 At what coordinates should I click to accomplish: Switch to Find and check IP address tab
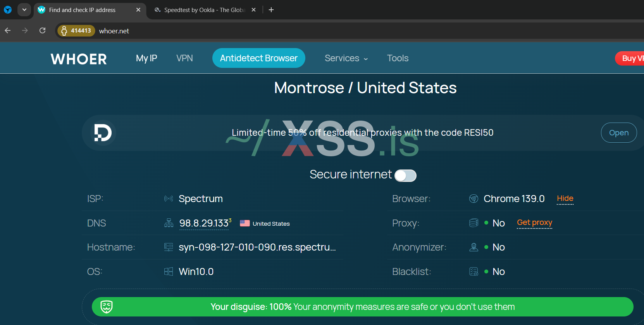[x=89, y=10]
